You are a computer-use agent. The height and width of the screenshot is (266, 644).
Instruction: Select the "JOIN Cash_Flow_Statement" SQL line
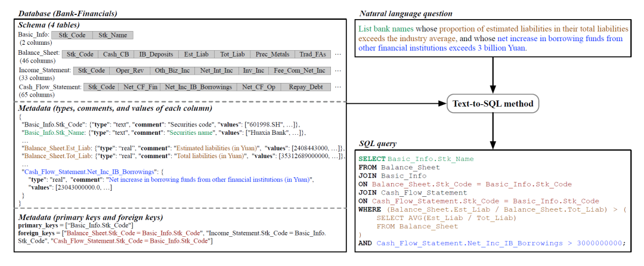click(413, 193)
